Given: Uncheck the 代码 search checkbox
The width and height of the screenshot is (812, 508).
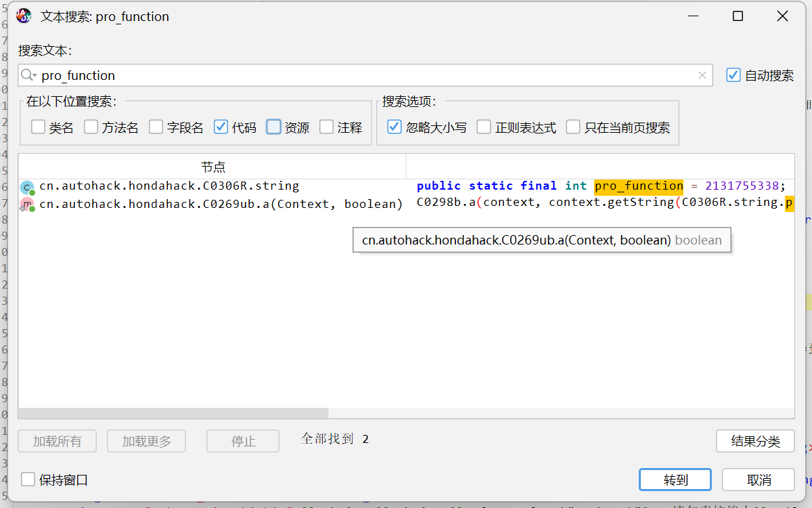Looking at the screenshot, I should pyautogui.click(x=221, y=127).
